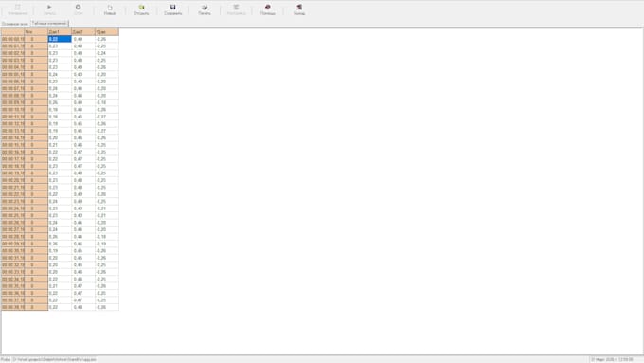Select the 0,47 cell in row 00:00:16
Screen dimensions: 644x363
tap(83, 152)
